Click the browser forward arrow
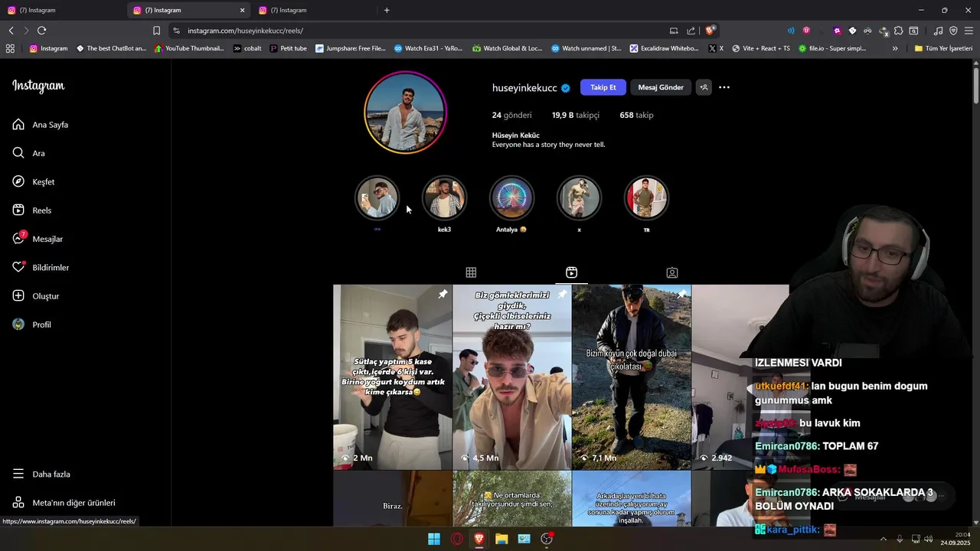This screenshot has height=551, width=980. [x=26, y=31]
